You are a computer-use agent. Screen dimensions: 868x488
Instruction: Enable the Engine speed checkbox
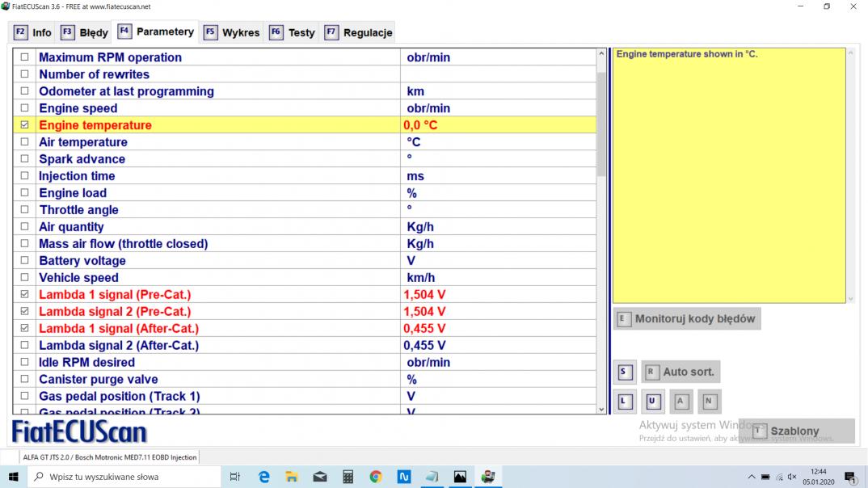coord(24,108)
